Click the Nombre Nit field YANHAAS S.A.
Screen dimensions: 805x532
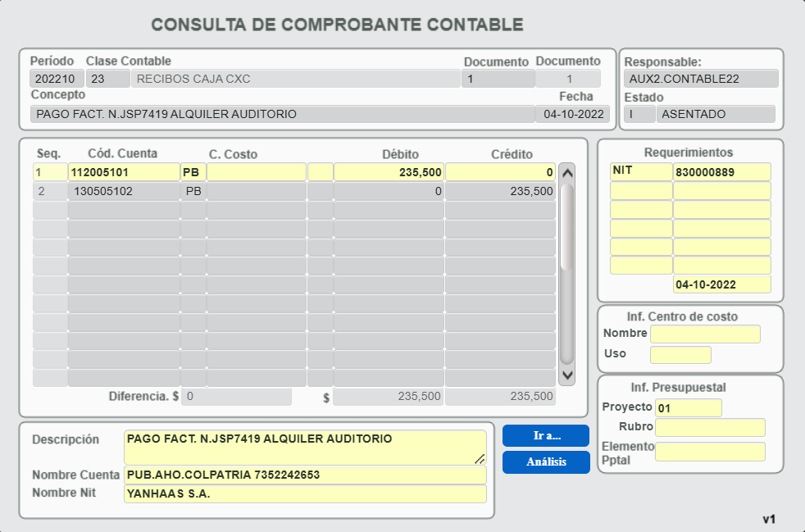click(x=305, y=494)
